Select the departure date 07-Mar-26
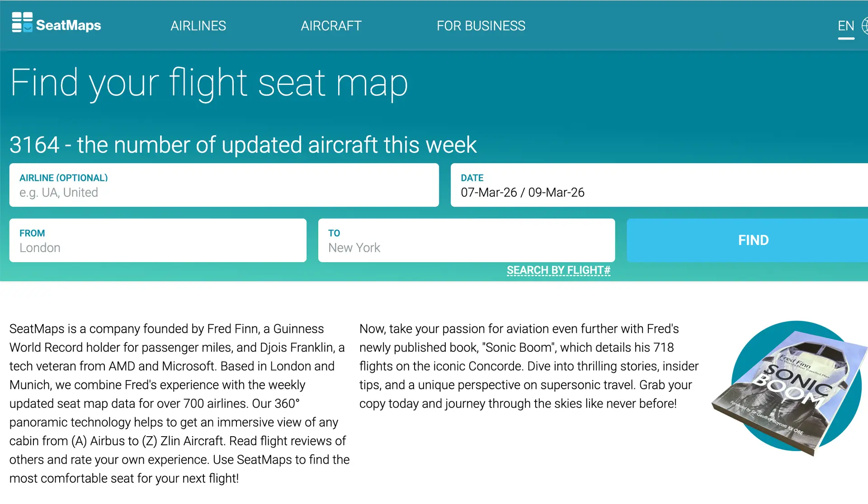The width and height of the screenshot is (868, 504). pos(489,192)
